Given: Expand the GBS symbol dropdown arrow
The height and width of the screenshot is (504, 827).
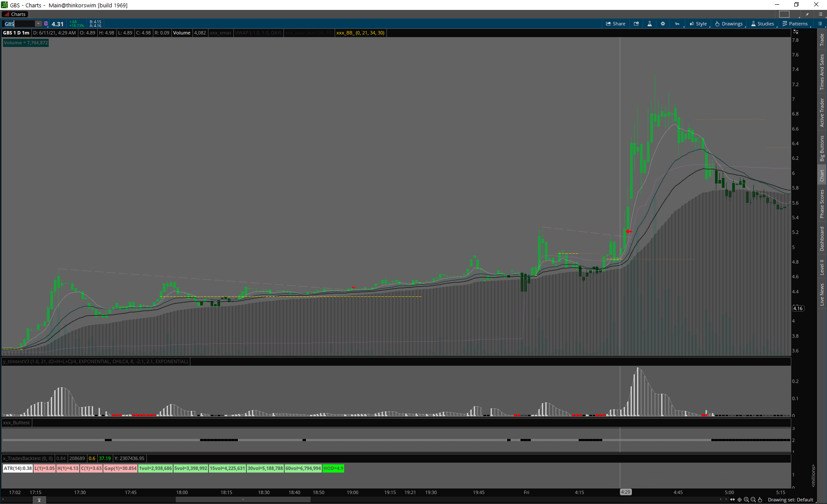Looking at the screenshot, I should click(x=38, y=24).
